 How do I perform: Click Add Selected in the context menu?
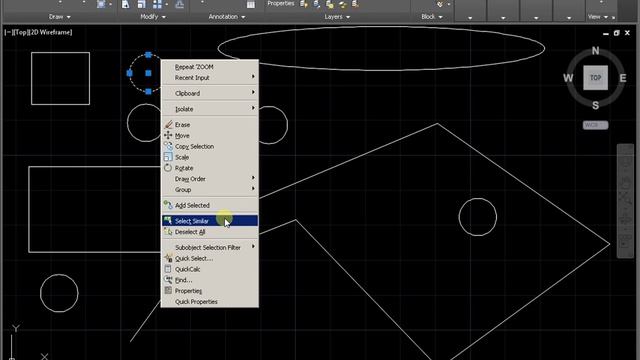[210, 205]
